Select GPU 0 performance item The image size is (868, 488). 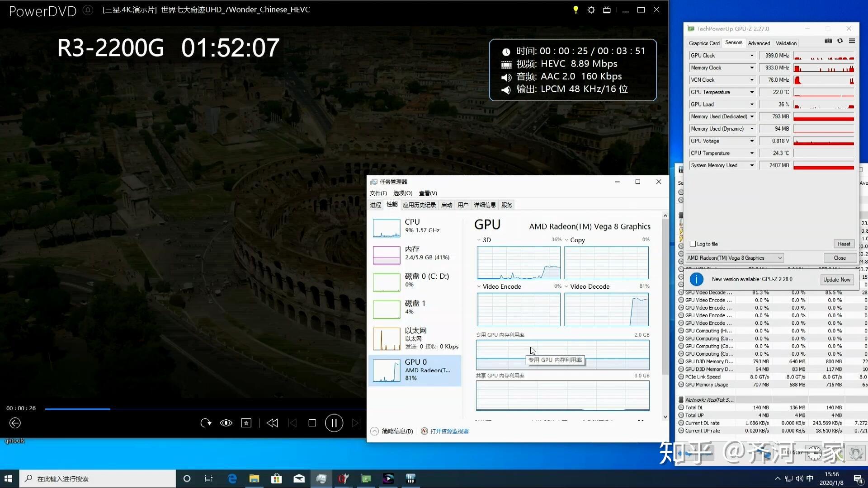415,371
